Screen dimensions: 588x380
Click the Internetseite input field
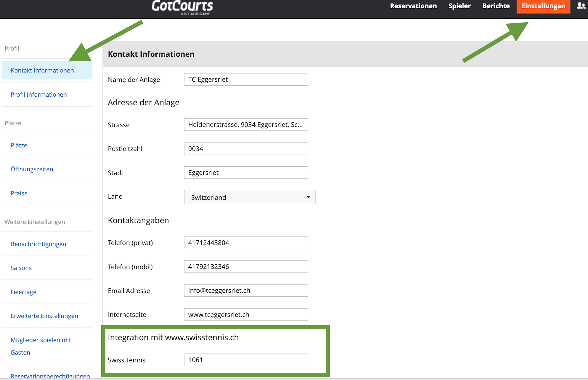[246, 314]
